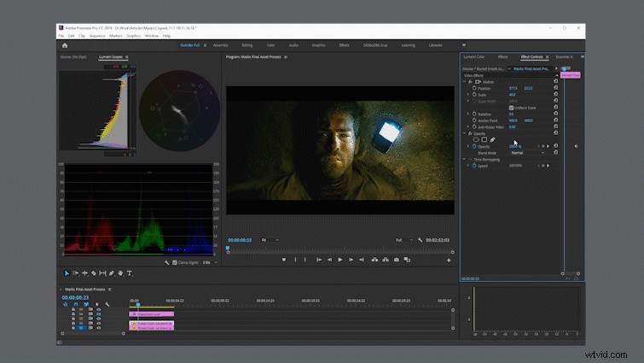Screen dimensions: 644x363
Task: Play the program monitor
Action: point(340,260)
